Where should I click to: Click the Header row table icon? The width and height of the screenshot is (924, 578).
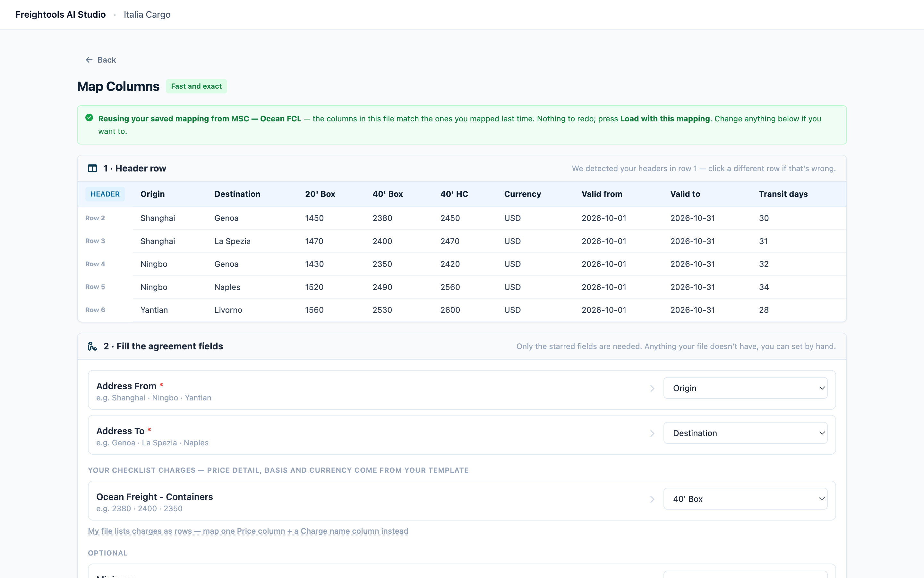(92, 169)
